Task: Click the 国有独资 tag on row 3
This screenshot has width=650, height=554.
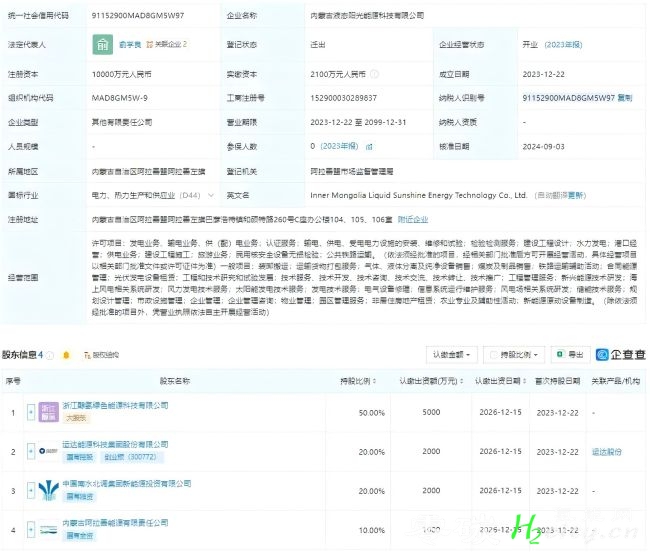Action: (80, 496)
